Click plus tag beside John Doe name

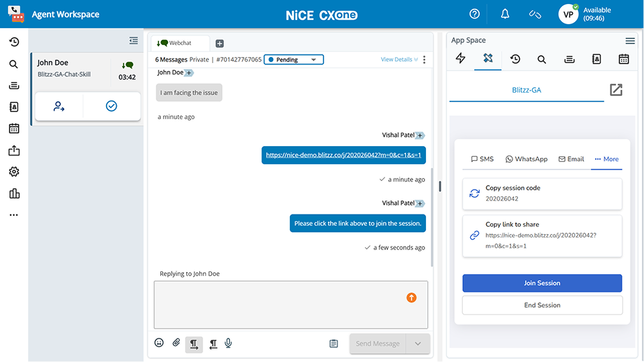coord(189,72)
